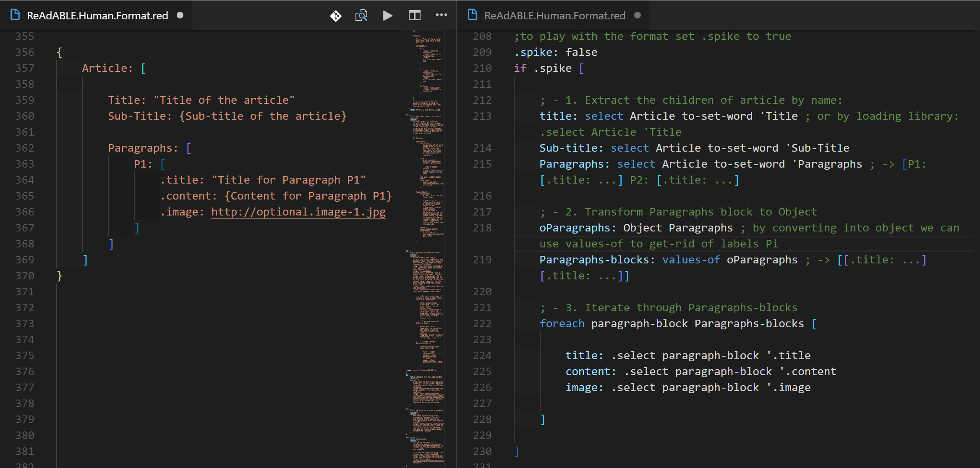
Task: Click line number 222 in the right editor
Action: click(x=482, y=323)
